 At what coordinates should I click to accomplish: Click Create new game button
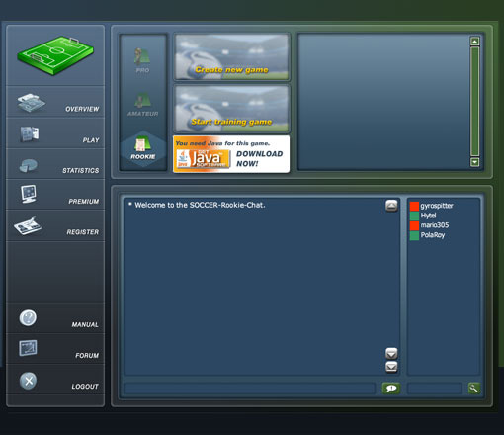click(232, 56)
